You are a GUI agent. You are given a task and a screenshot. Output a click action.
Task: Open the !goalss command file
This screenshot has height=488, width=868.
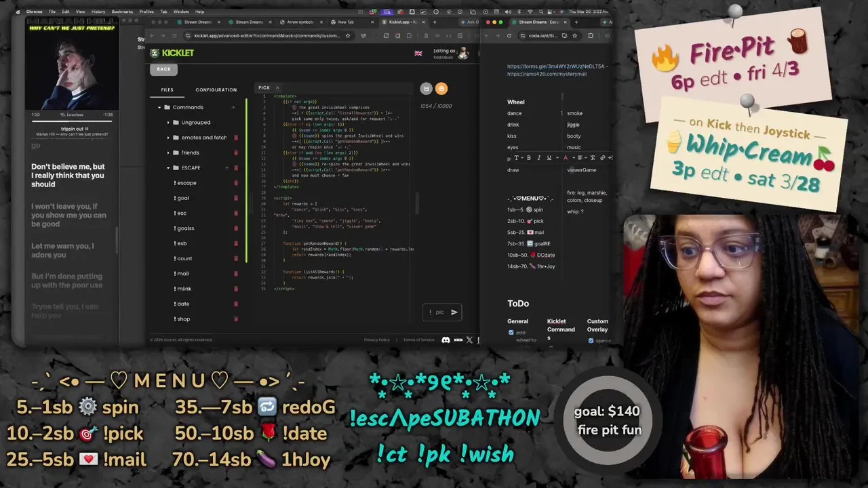184,228
